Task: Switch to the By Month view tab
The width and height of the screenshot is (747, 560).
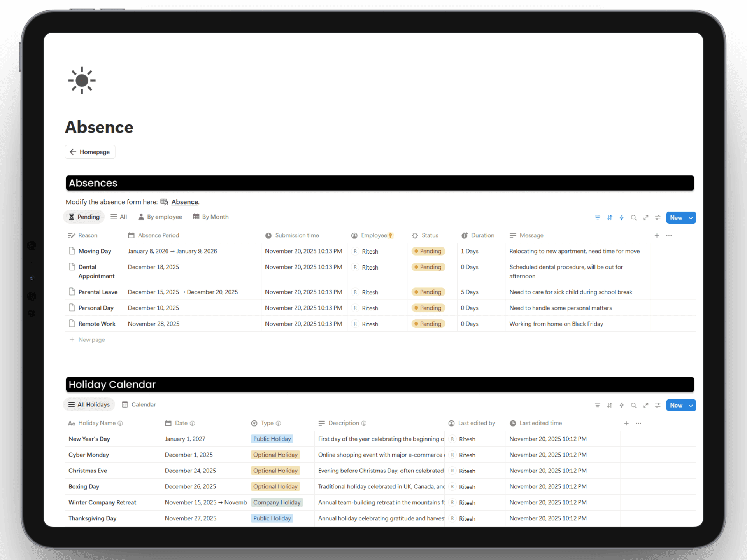Action: [211, 217]
